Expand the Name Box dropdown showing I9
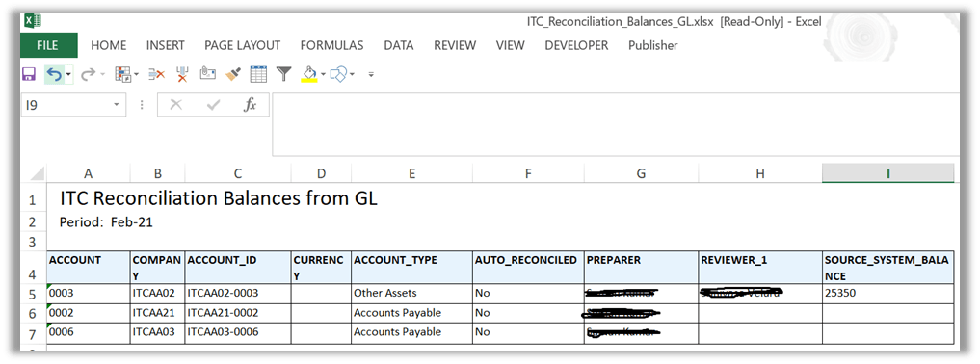980x364 pixels. click(x=116, y=105)
